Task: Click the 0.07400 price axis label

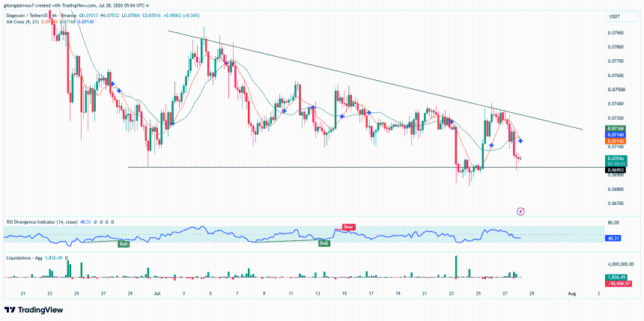Action: 615,104
